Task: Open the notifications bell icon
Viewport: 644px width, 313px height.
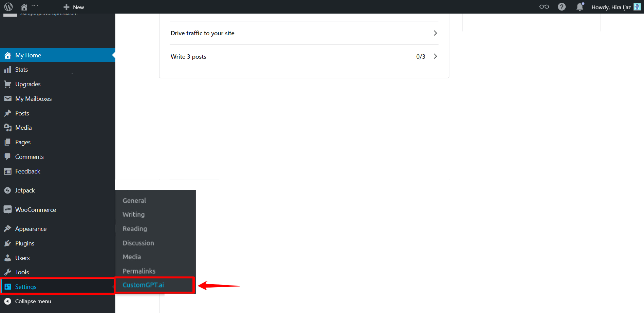Action: coord(580,7)
